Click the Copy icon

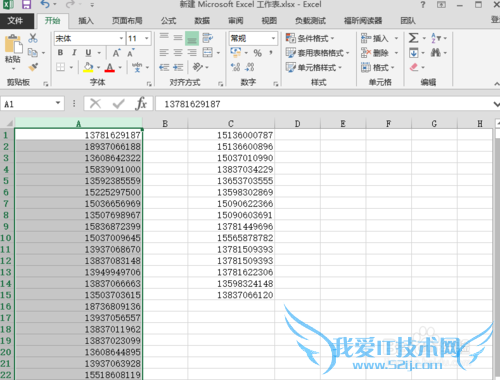(33, 52)
